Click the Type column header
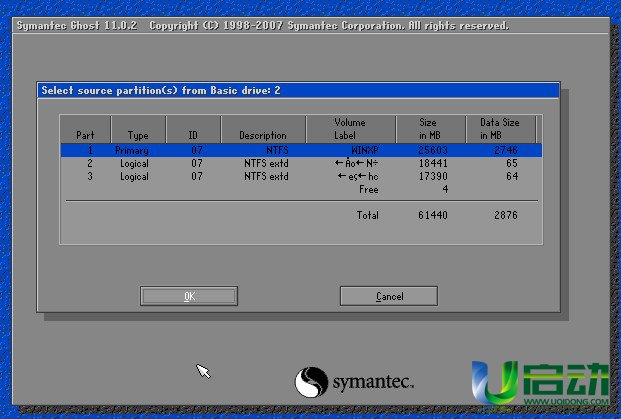Screen dimensions: 621x419 click(138, 130)
